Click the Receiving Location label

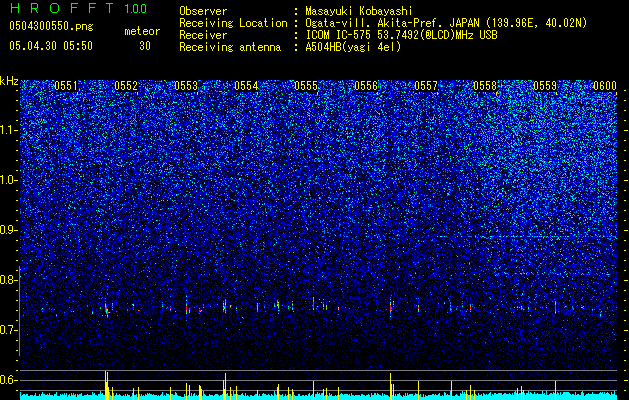(x=233, y=23)
